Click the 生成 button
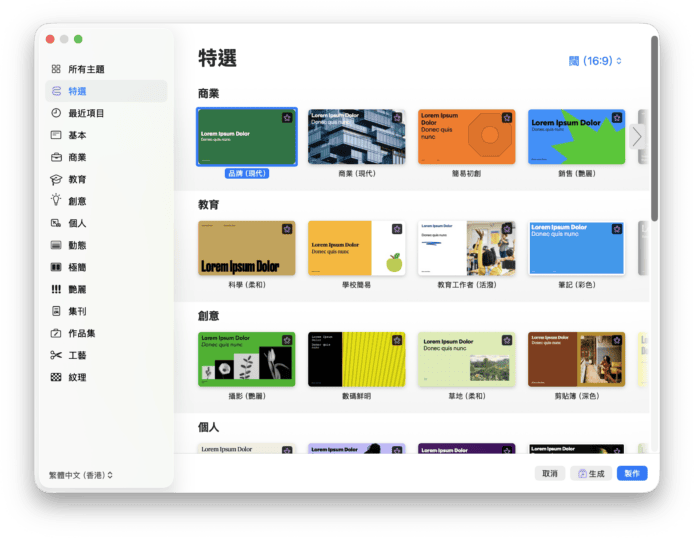The height and width of the screenshot is (538, 694). [591, 473]
